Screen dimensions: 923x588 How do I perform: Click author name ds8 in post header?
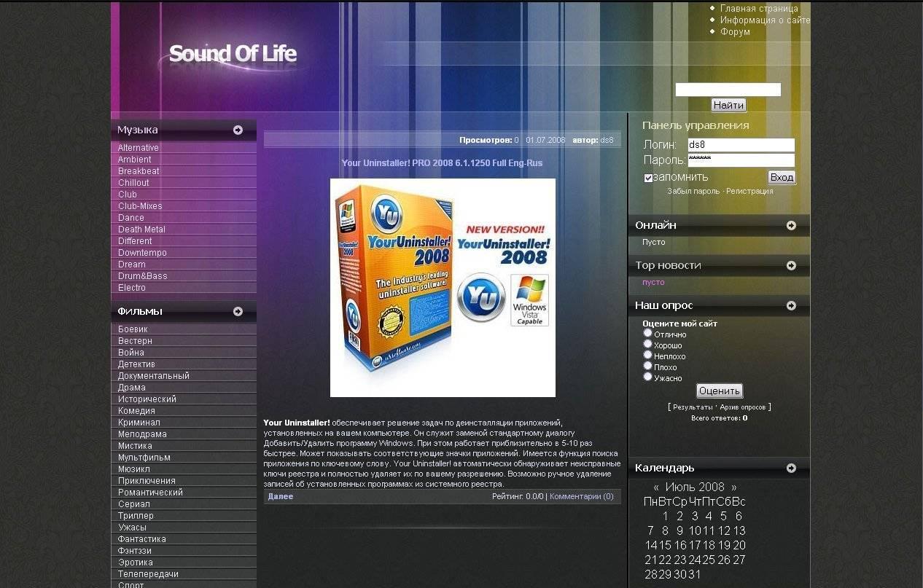click(607, 140)
